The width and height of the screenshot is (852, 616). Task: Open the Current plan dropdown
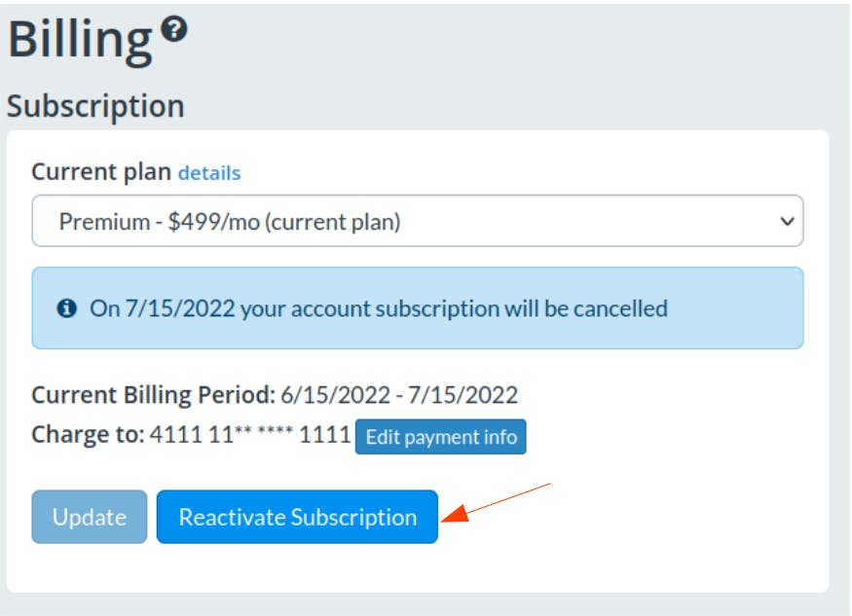click(417, 222)
